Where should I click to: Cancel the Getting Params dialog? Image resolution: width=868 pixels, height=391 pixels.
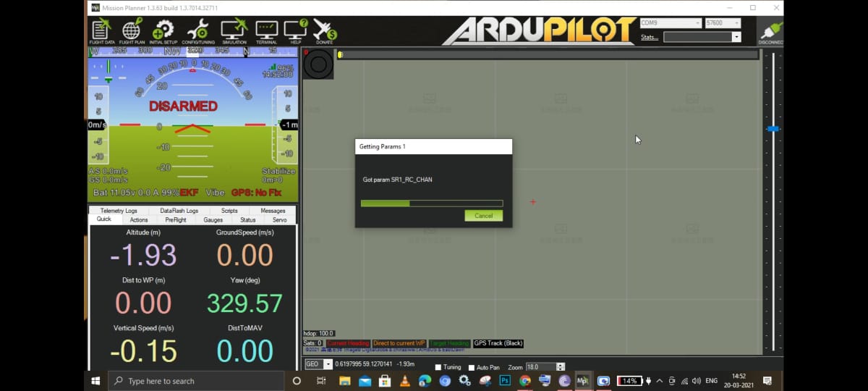(x=484, y=216)
